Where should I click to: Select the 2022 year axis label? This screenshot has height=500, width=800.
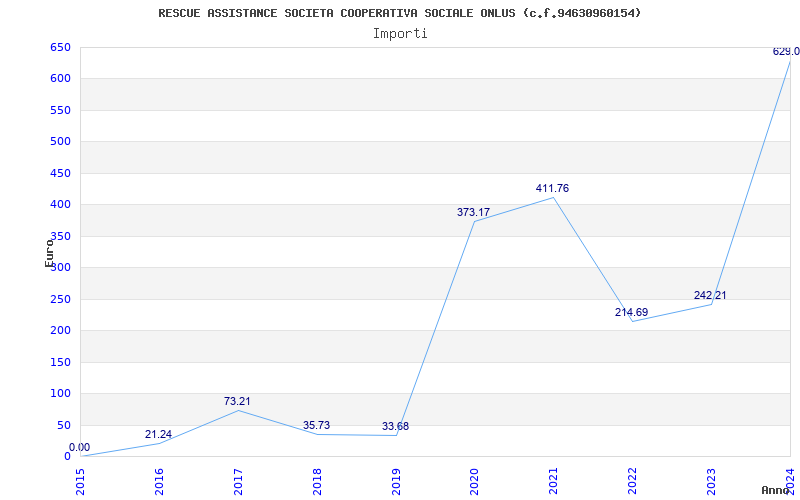632,481
